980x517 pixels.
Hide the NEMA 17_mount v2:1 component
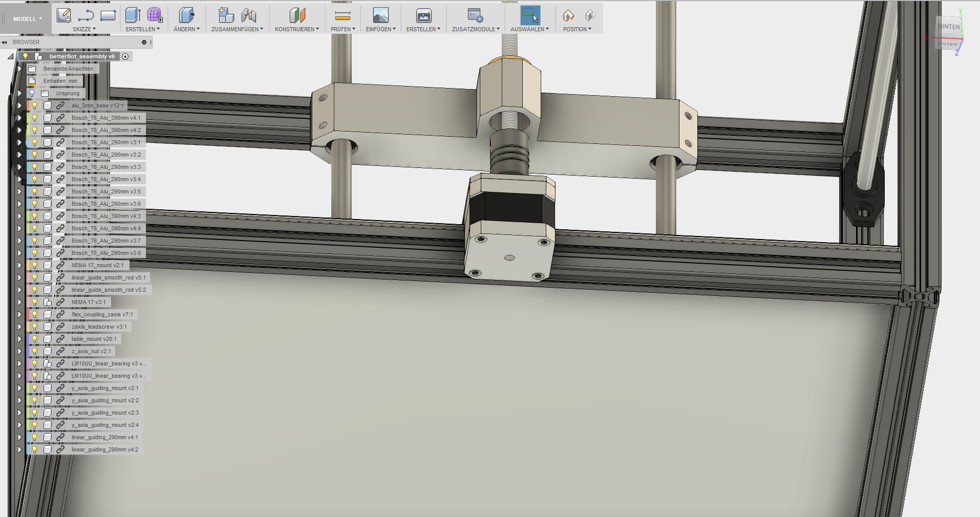(x=35, y=265)
